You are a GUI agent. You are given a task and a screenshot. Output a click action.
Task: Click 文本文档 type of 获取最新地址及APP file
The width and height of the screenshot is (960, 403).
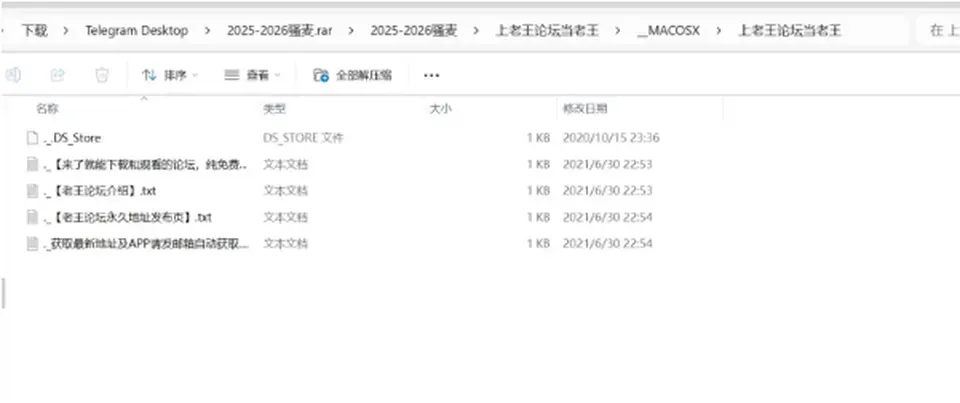[x=285, y=243]
